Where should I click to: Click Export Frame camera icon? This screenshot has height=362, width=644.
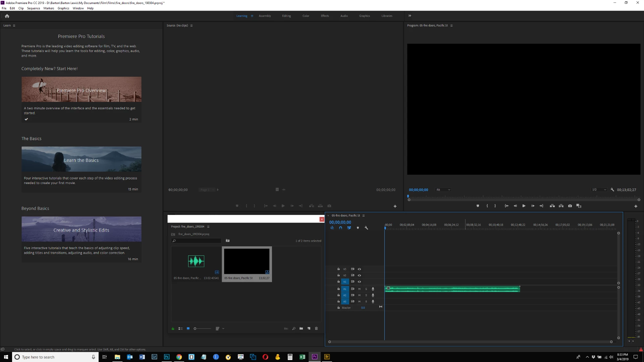point(570,206)
